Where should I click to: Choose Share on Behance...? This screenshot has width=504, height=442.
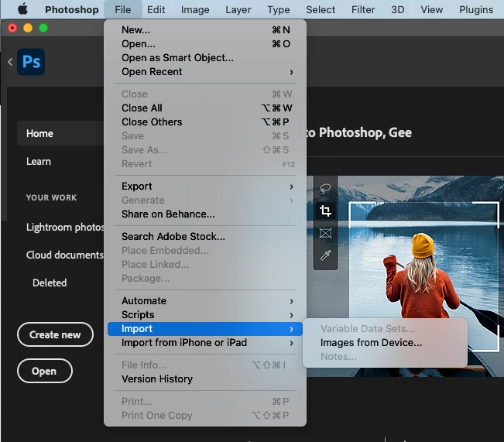(205, 214)
